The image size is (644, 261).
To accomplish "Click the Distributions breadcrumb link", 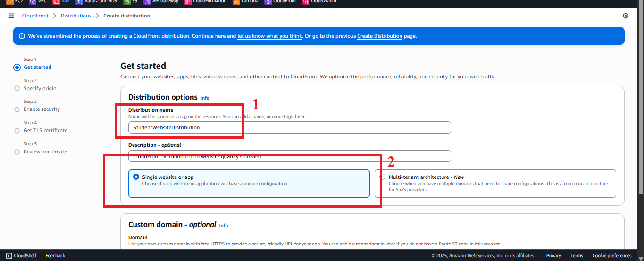I will [x=76, y=16].
